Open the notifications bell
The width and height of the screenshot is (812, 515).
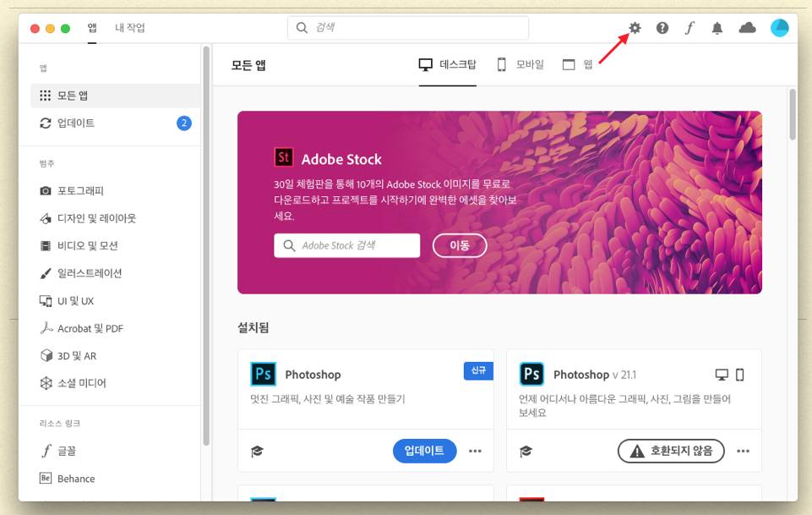717,28
